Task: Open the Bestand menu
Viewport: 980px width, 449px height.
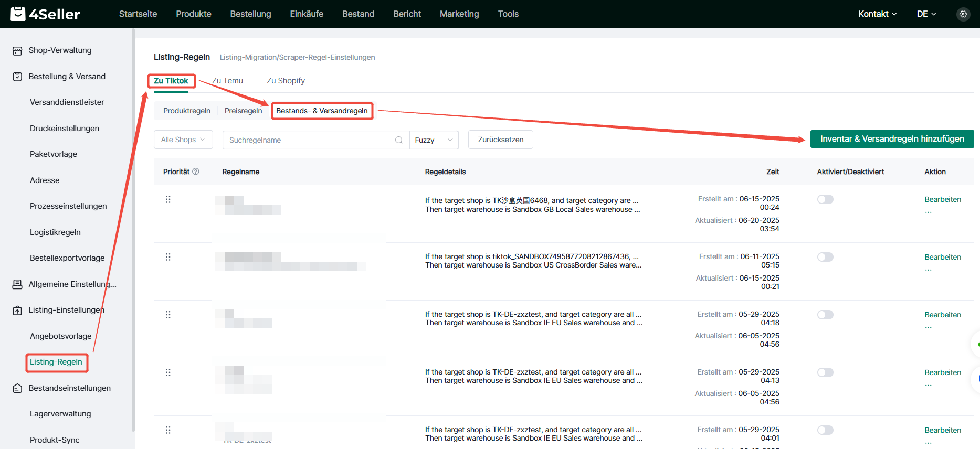Action: pos(359,14)
